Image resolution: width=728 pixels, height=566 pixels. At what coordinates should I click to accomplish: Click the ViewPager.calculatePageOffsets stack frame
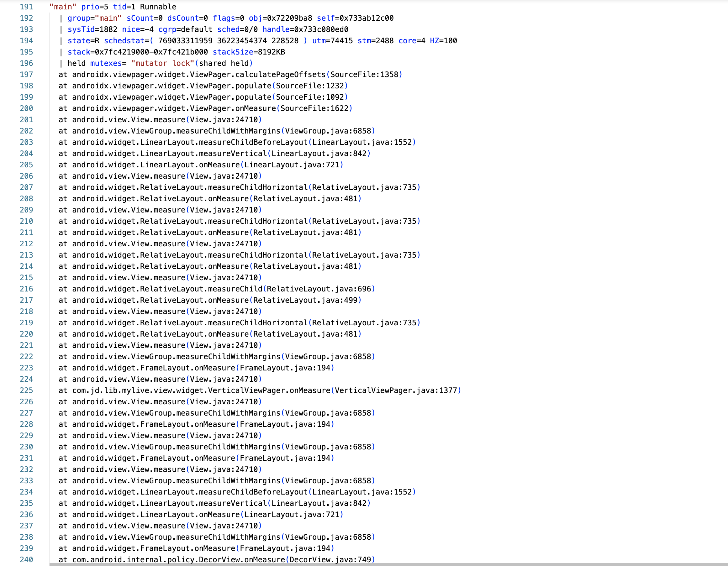pos(230,75)
